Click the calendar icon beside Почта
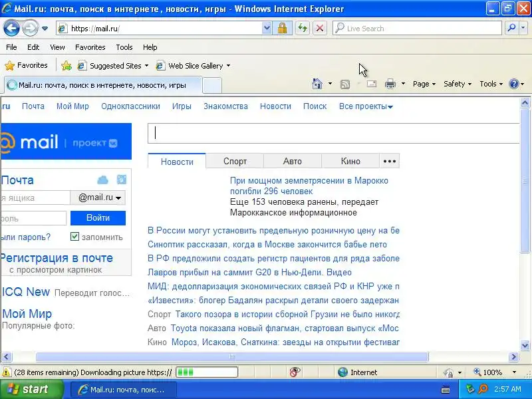 click(122, 180)
